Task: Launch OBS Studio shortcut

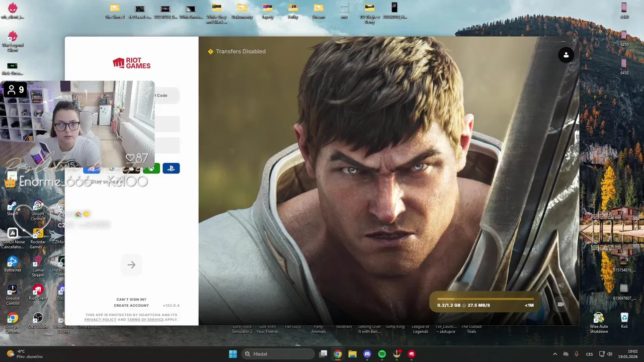Action: 38,321
